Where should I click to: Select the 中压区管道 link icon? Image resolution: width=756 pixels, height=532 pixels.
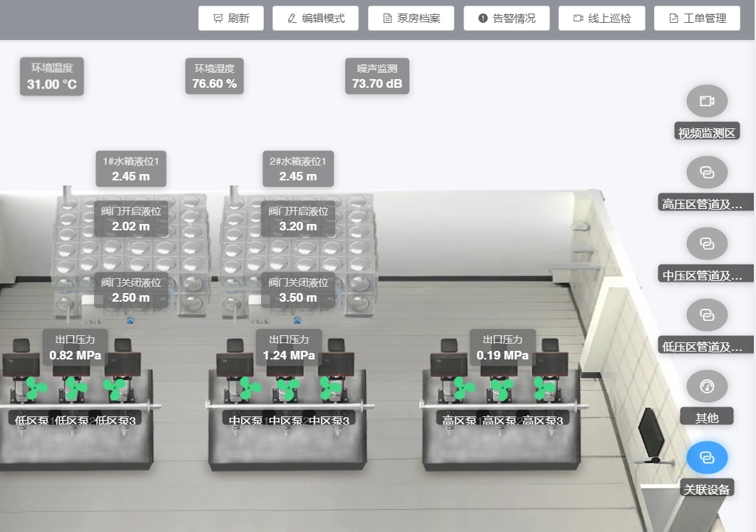707,244
